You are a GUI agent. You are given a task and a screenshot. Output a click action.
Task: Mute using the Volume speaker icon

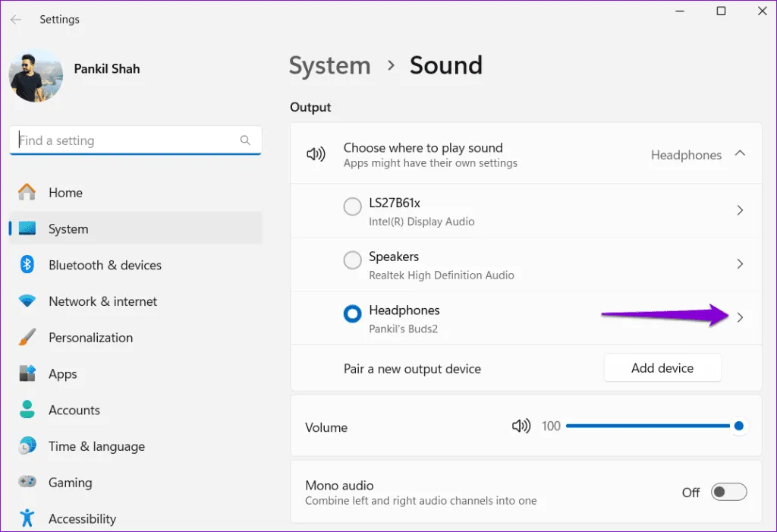click(x=521, y=427)
